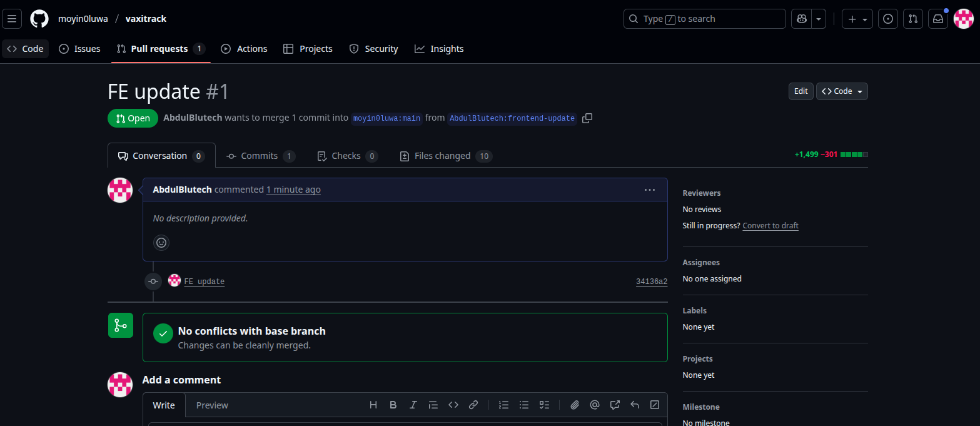Switch to the Preview tab in comment box

point(212,405)
